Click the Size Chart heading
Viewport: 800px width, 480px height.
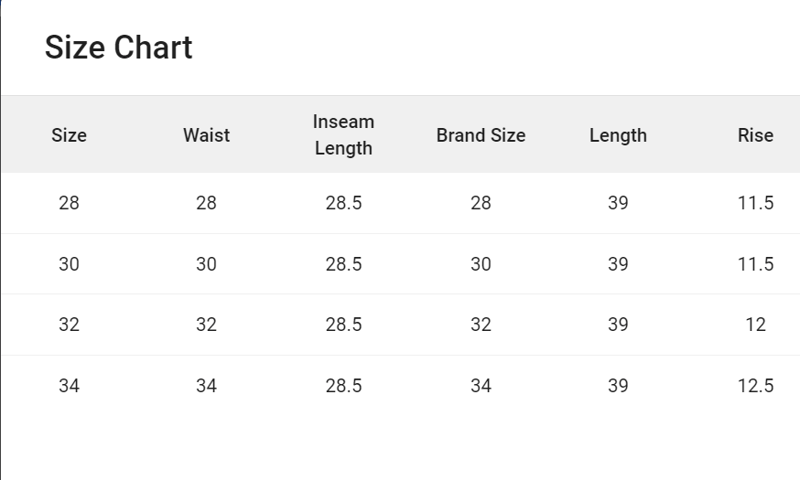coord(118,47)
